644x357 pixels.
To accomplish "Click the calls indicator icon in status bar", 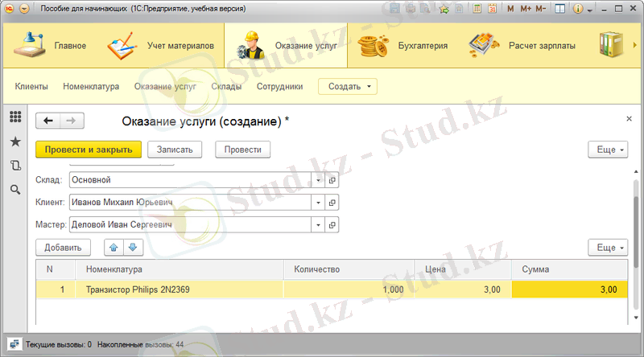I will coord(14,344).
